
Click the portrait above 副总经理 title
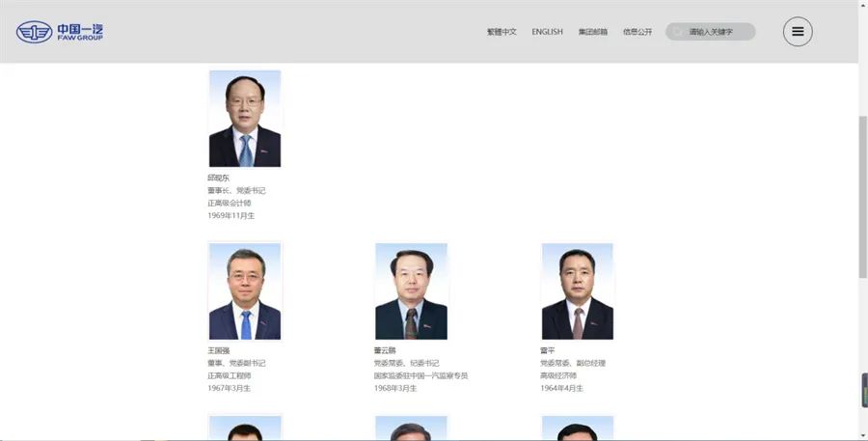(577, 291)
